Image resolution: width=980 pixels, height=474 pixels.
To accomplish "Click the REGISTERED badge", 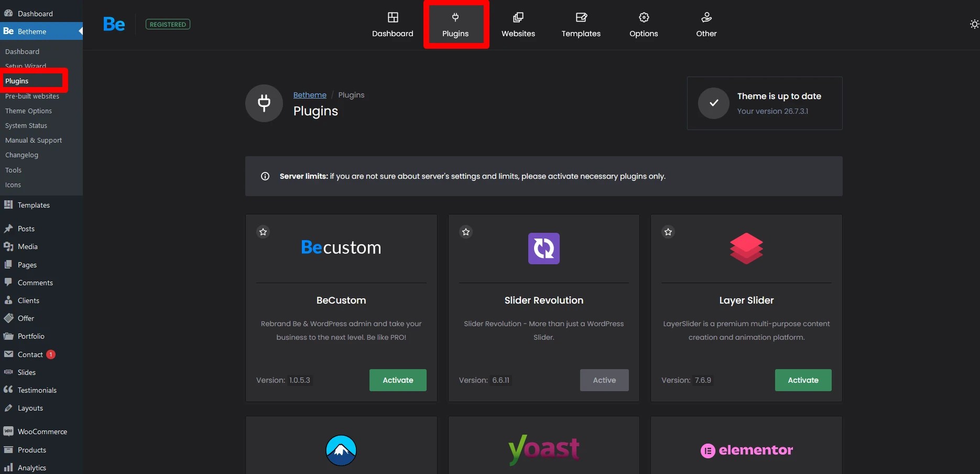I will pos(168,24).
